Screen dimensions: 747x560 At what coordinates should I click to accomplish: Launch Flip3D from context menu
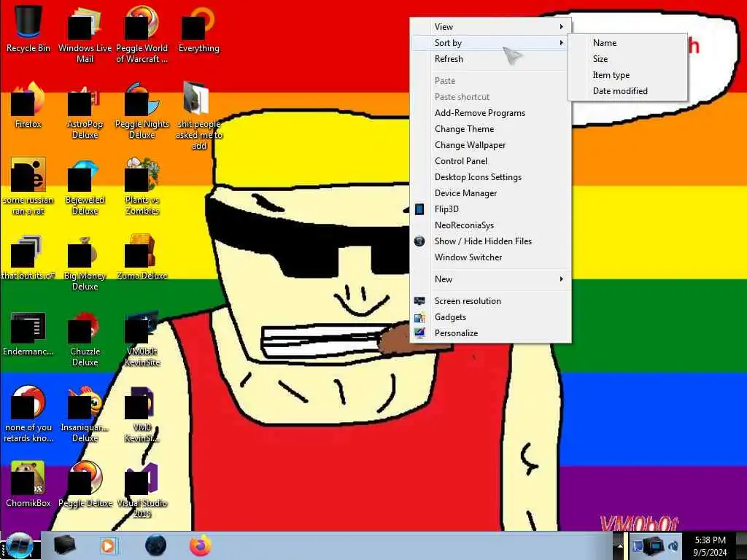491,209
